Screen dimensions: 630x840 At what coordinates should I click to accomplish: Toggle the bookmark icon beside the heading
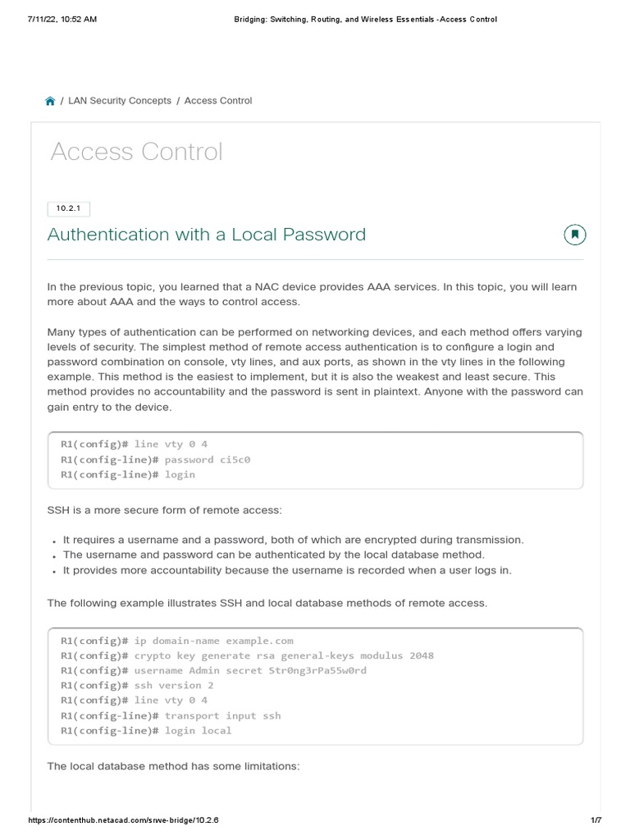click(575, 235)
